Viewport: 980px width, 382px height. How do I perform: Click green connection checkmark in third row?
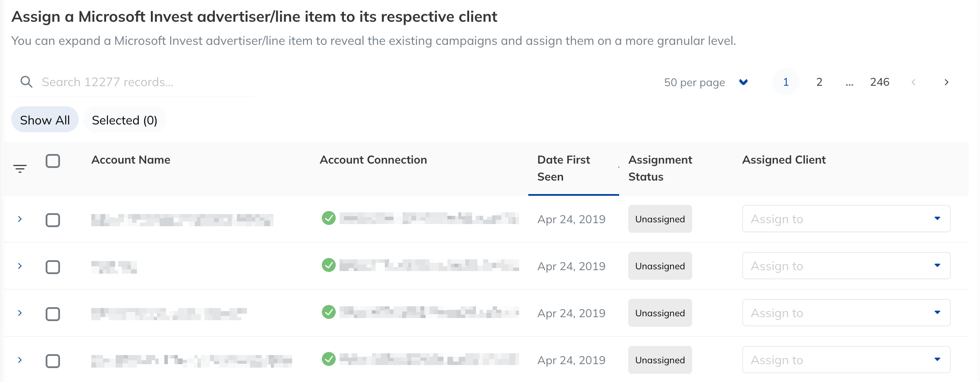pyautogui.click(x=329, y=312)
